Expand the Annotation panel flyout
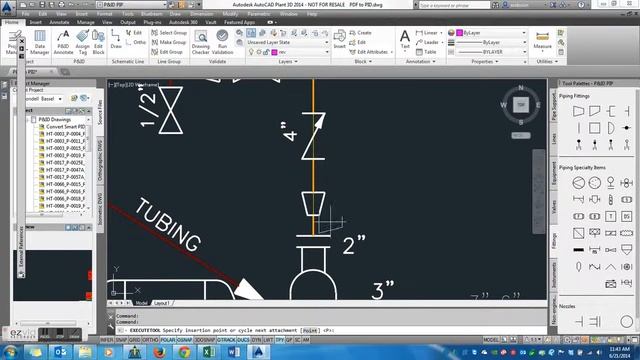This screenshot has width=640, height=360. [x=420, y=62]
